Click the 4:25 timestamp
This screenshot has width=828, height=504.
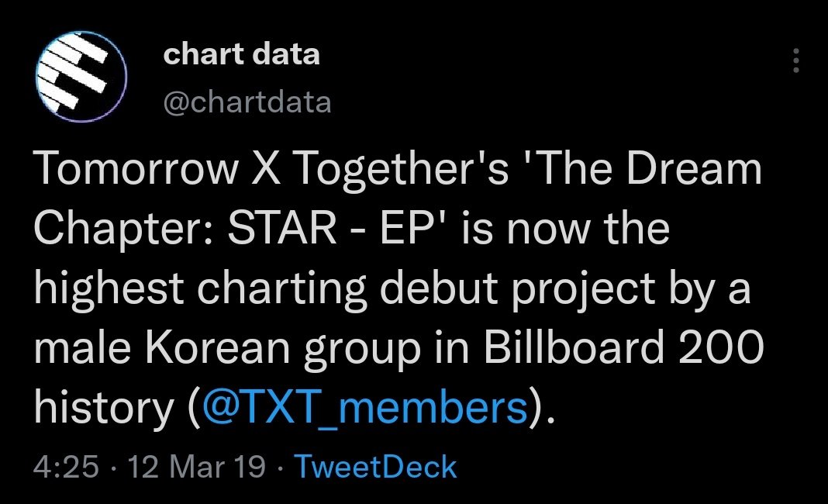[66, 467]
